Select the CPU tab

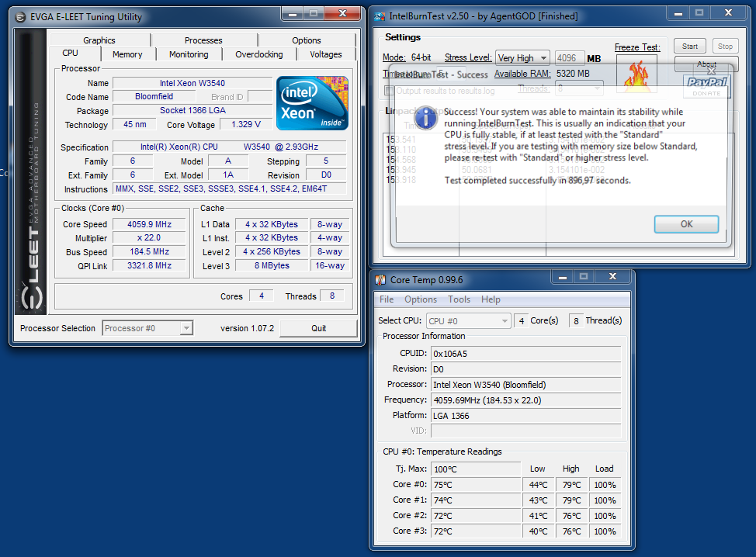coord(71,53)
